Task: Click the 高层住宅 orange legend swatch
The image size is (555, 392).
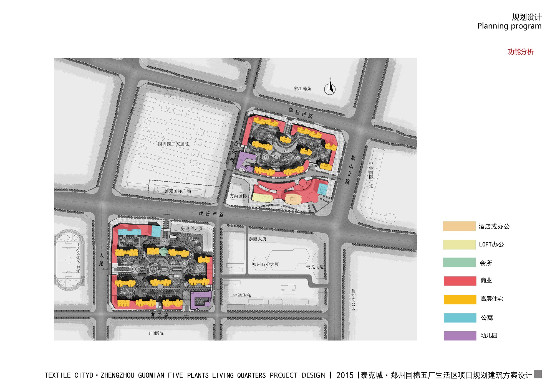Action: pos(460,299)
